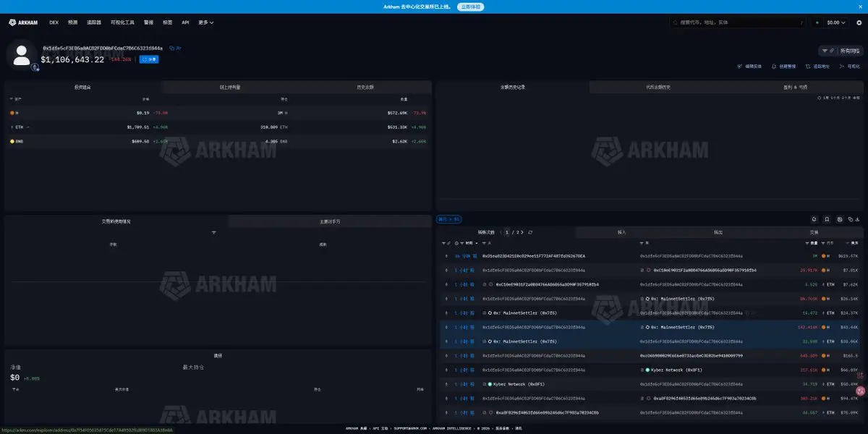868x434 pixels.
Task: Open the 更多 dropdown in the navigation
Action: pos(205,22)
